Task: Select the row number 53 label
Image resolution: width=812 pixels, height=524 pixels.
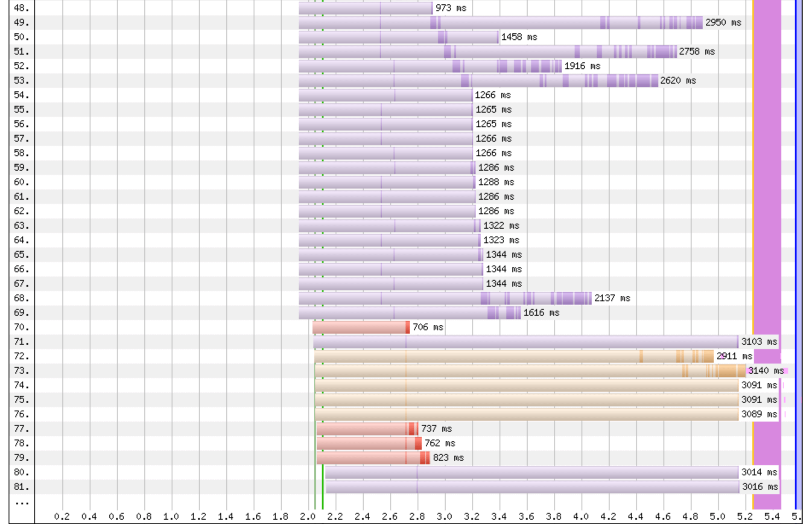Action: (x=21, y=81)
